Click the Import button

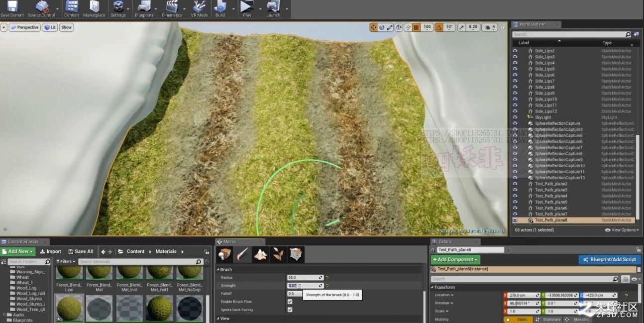pos(51,251)
